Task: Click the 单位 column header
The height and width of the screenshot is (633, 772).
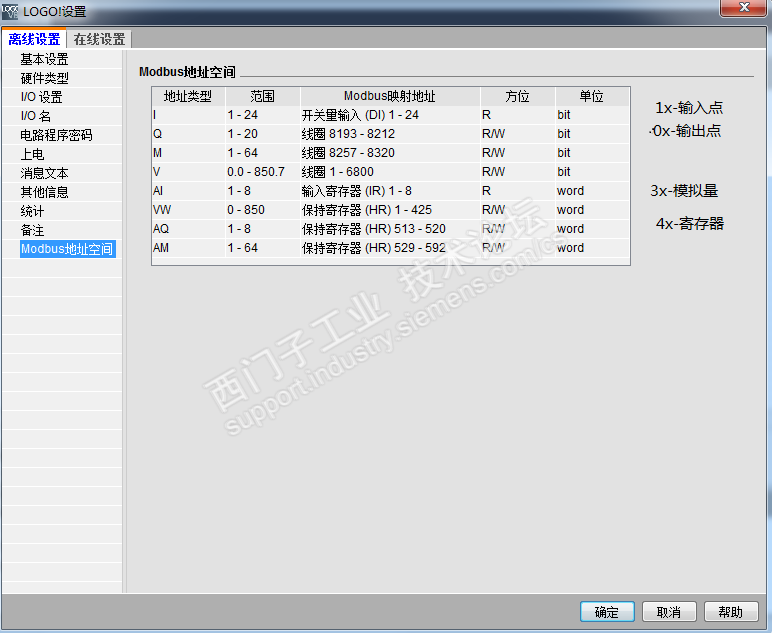Action: point(592,96)
